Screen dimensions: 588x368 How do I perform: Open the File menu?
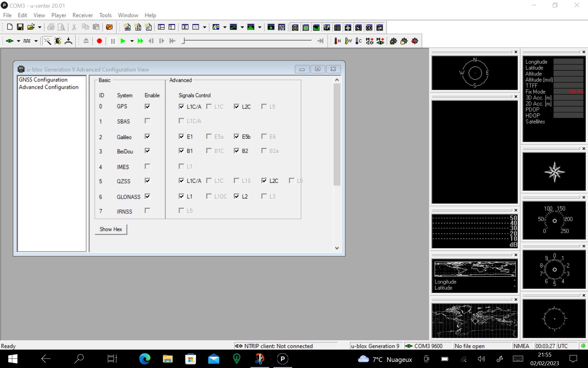[7, 15]
